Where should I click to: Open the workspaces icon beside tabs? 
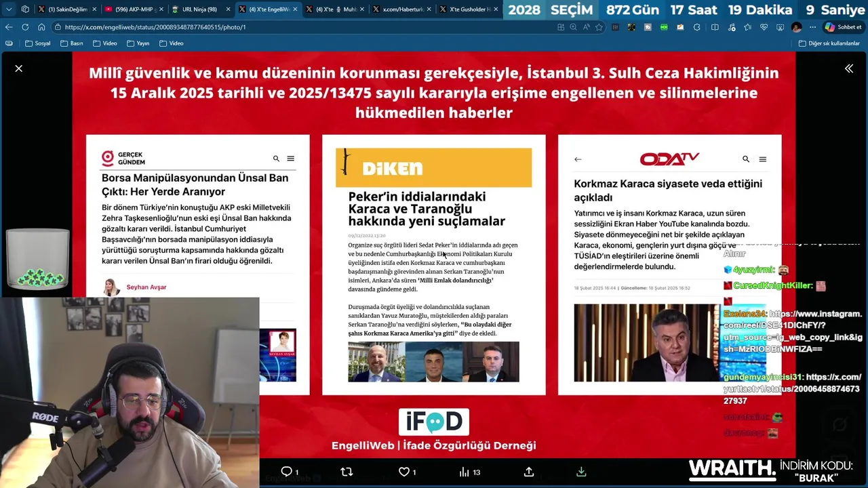[25, 9]
